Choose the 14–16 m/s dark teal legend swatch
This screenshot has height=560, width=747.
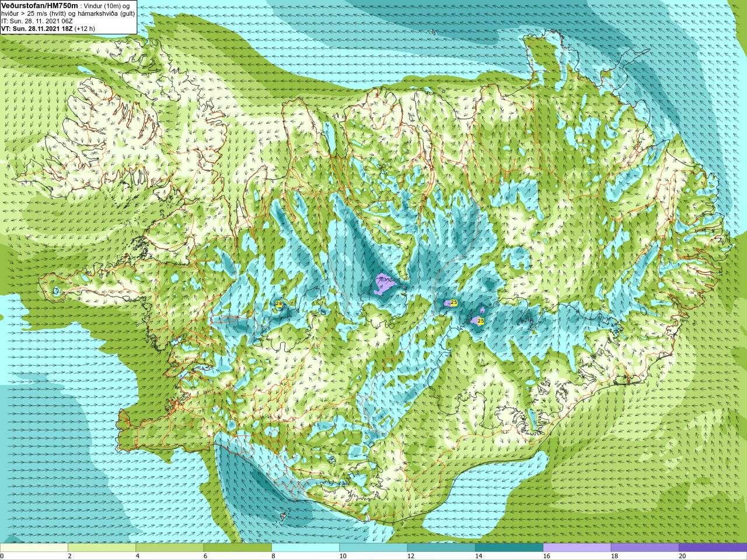509,547
